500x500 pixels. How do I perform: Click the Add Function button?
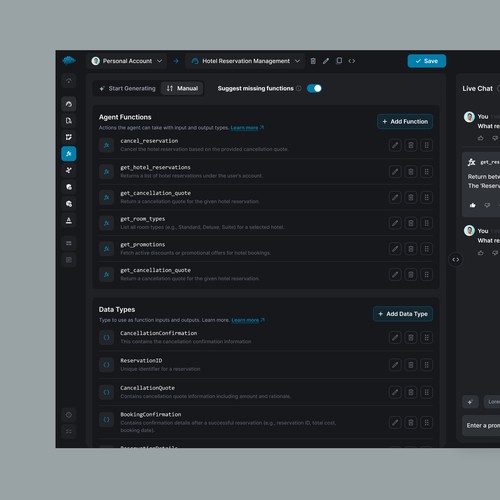point(405,121)
